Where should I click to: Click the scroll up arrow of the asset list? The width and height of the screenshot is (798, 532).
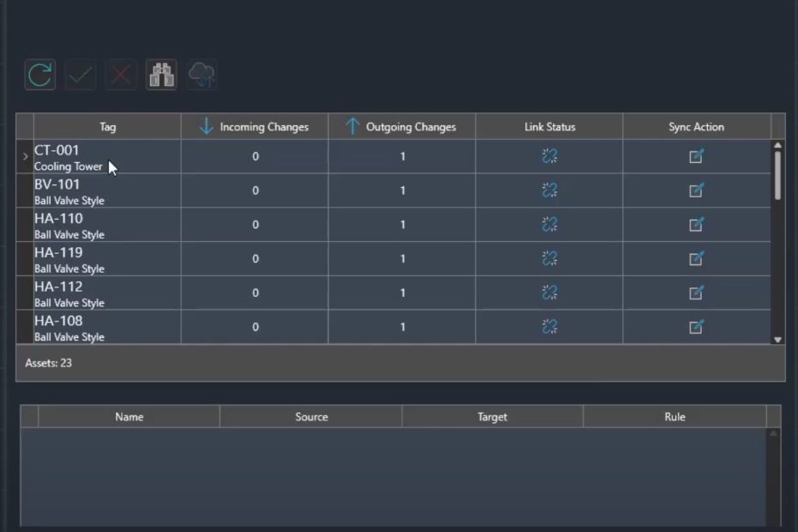(x=778, y=146)
